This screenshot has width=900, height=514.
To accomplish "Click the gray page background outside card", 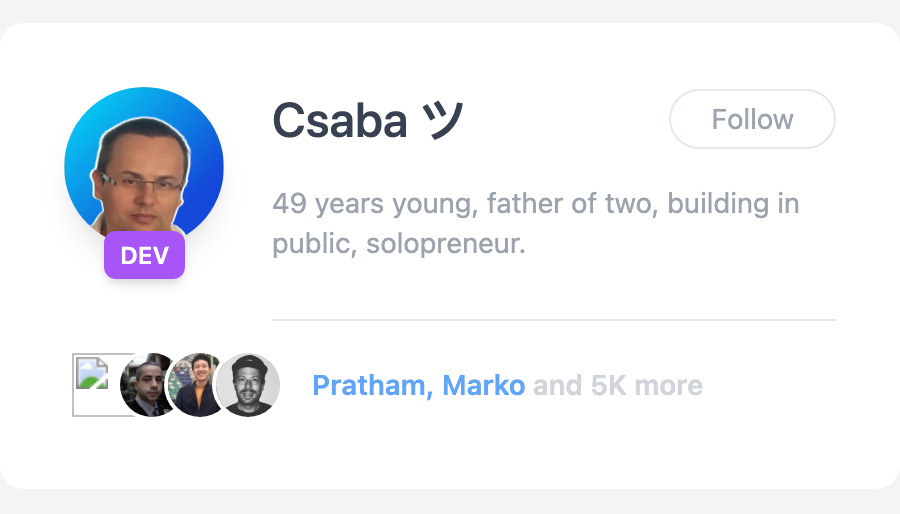I will point(450,504).
